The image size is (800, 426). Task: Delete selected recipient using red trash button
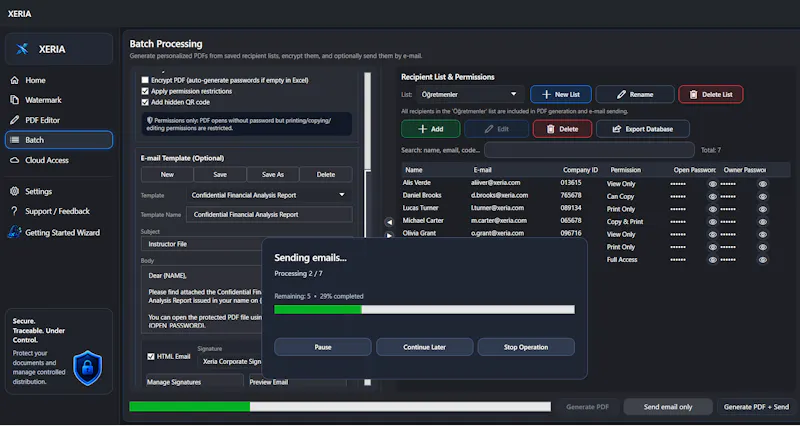point(562,129)
